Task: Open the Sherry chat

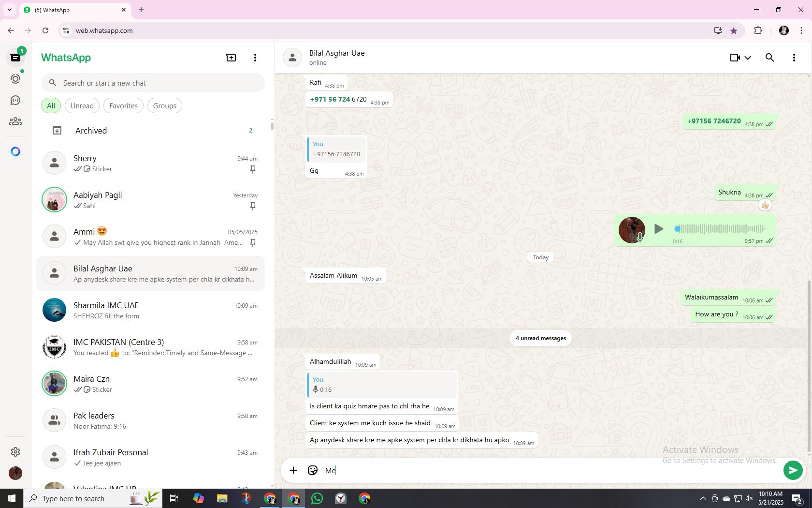Action: coord(151,163)
